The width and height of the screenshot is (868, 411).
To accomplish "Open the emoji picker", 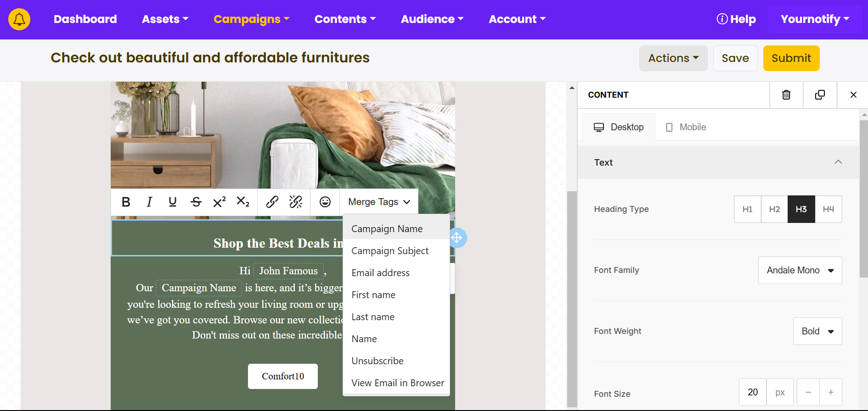I will pyautogui.click(x=325, y=202).
